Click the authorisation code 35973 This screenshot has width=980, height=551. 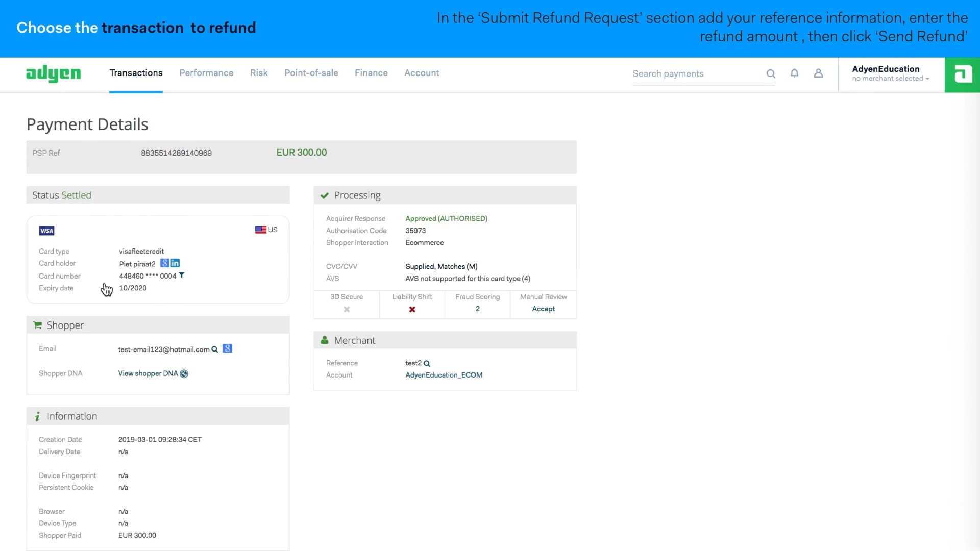[x=415, y=231]
